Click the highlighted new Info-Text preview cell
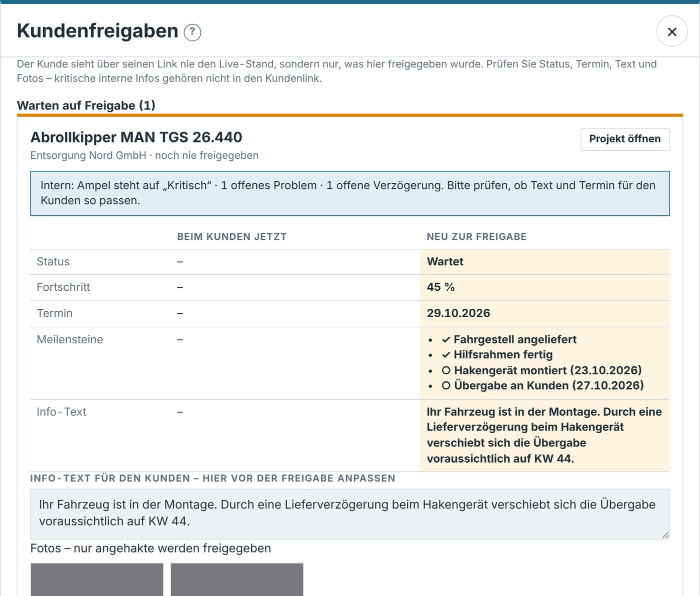Screen dimensions: 700x596 point(544,435)
